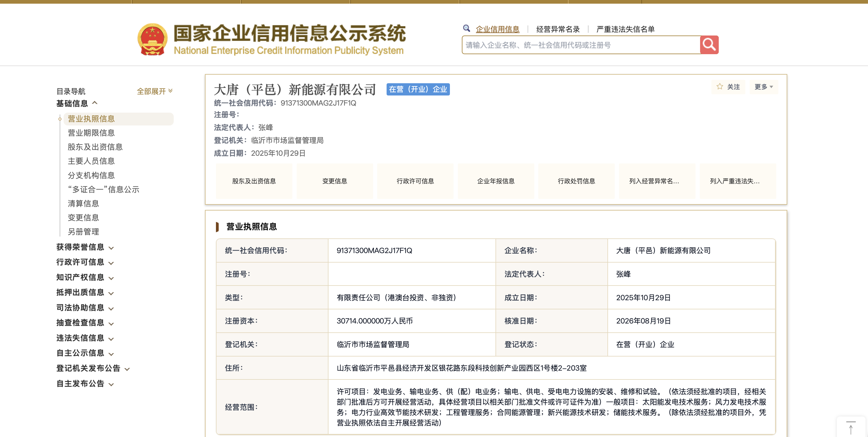Select the 企业信用信息 search tab
Image resolution: width=868 pixels, height=437 pixels.
pos(497,29)
